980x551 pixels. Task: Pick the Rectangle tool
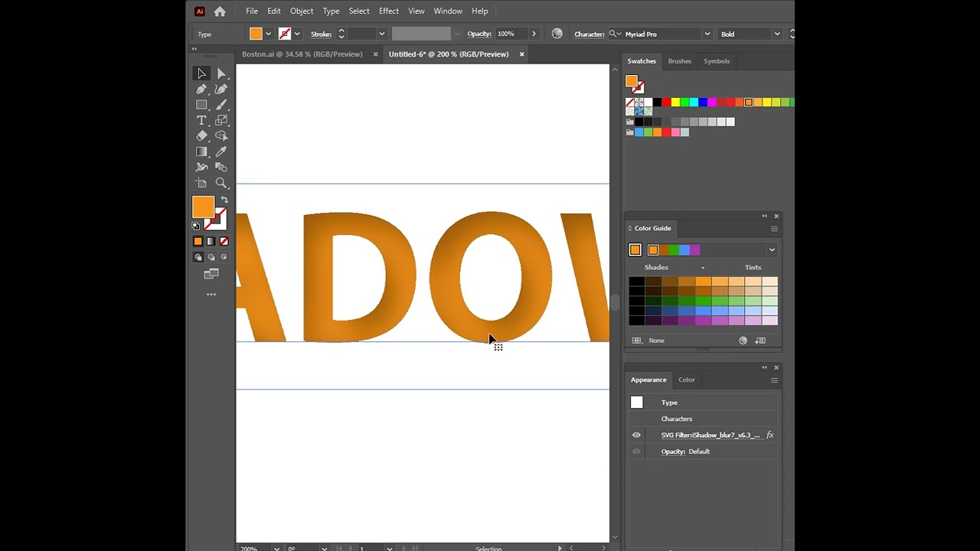coord(201,105)
